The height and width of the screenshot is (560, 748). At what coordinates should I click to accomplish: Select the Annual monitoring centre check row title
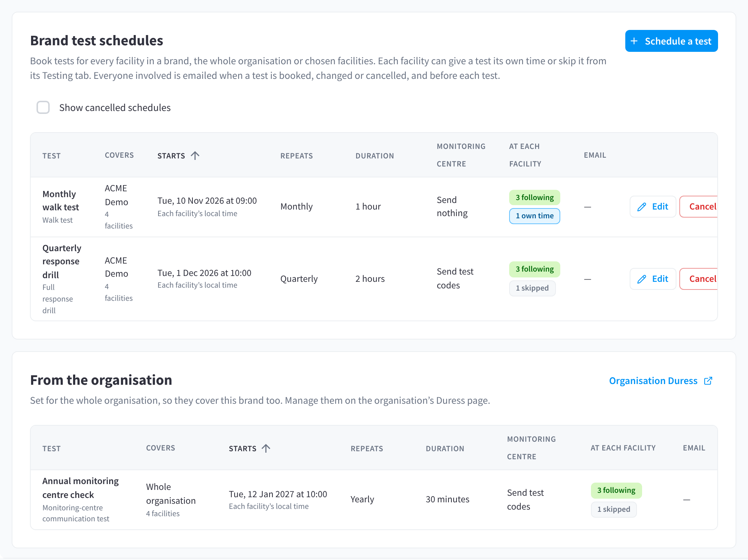[80, 488]
